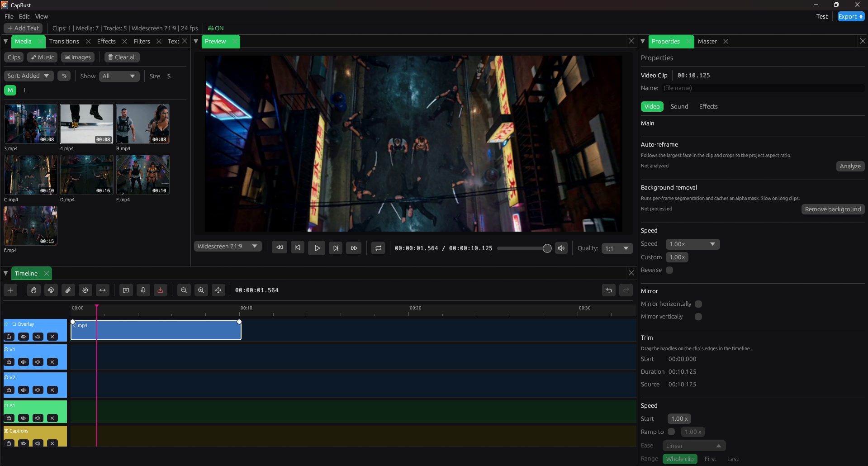868x466 pixels.
Task: Delete the V2 track
Action: coord(52,390)
